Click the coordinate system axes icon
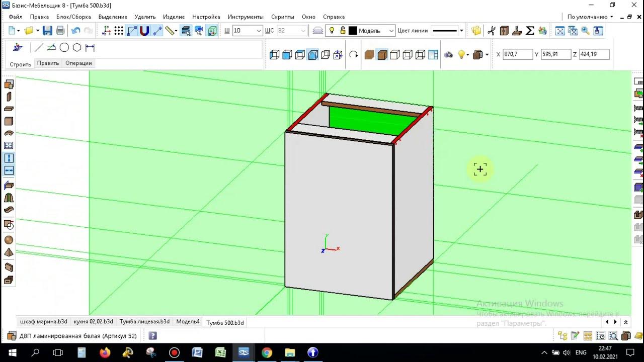The image size is (644, 362). (106, 31)
